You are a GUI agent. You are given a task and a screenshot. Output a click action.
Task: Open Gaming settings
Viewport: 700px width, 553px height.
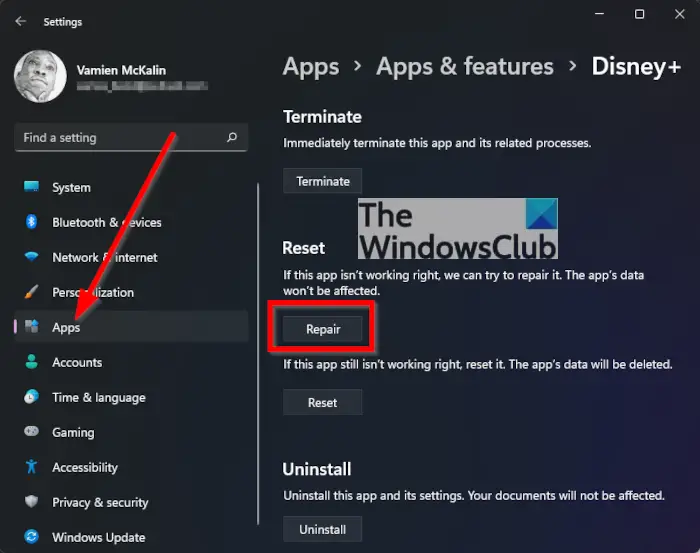pyautogui.click(x=131, y=432)
